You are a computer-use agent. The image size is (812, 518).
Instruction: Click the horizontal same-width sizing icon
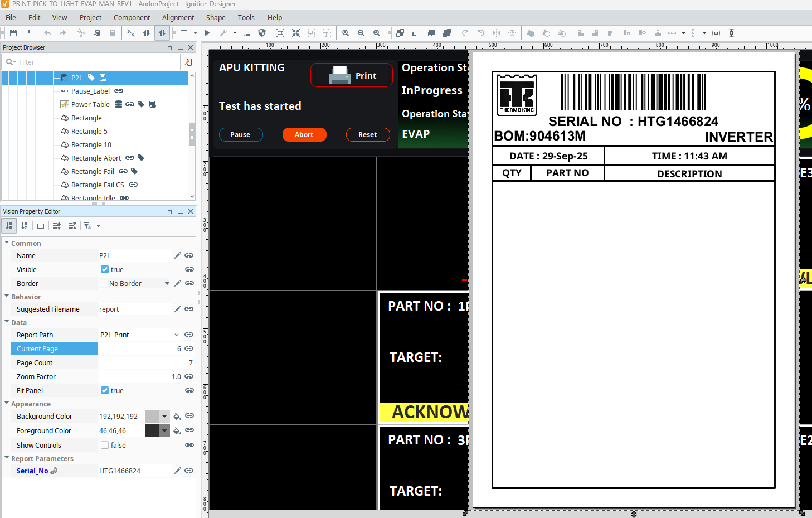point(716,33)
